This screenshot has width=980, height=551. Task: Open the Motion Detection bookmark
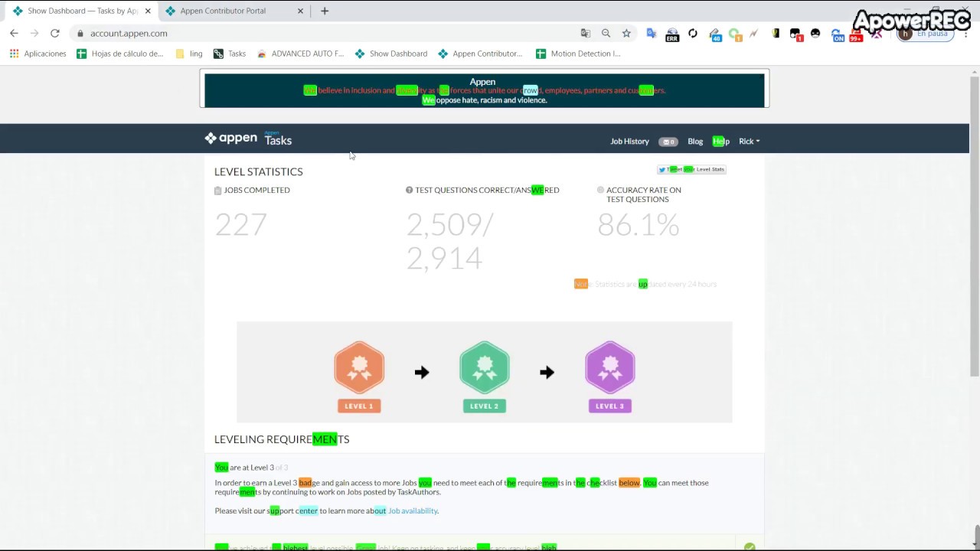pos(578,54)
